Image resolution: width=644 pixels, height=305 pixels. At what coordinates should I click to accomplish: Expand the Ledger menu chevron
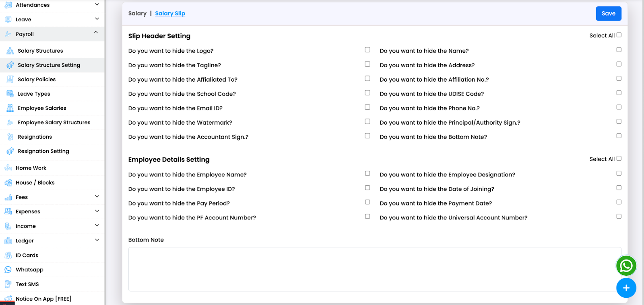coord(97,240)
